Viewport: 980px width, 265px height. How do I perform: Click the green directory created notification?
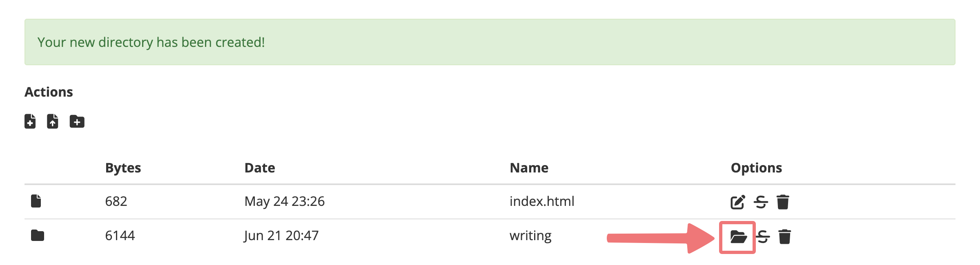490,42
